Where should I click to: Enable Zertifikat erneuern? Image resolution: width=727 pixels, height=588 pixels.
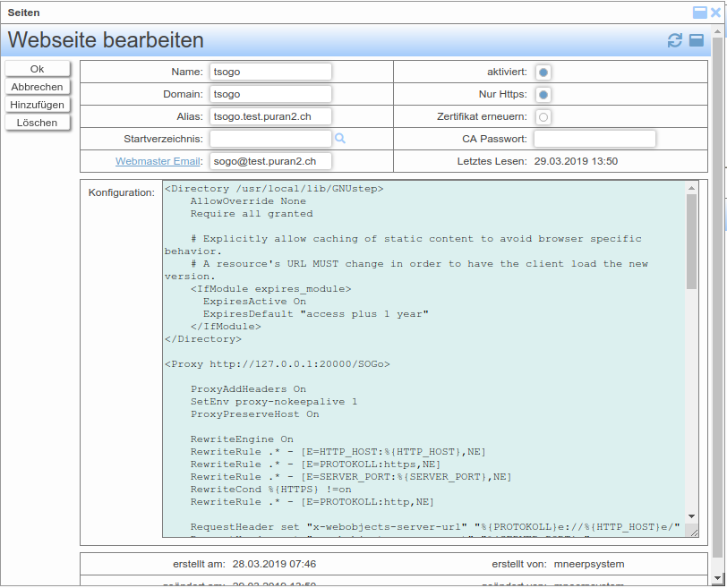click(543, 116)
